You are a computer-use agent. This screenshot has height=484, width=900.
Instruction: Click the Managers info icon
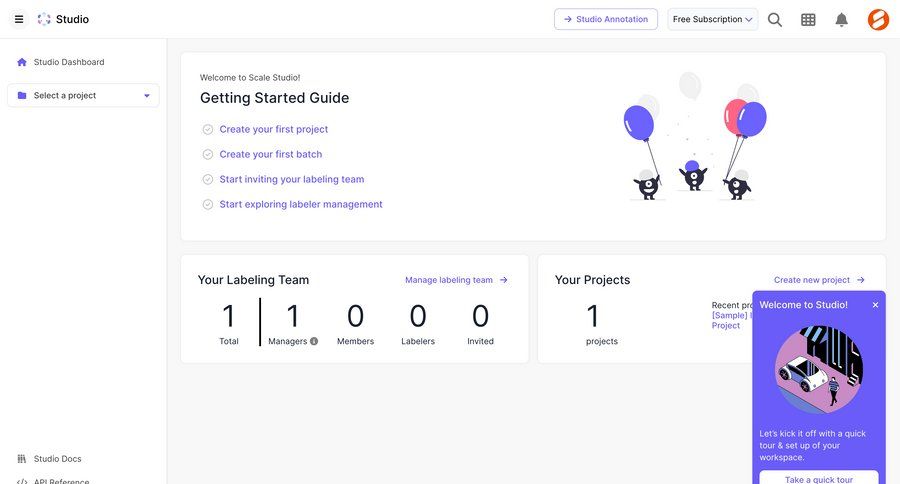(x=314, y=341)
